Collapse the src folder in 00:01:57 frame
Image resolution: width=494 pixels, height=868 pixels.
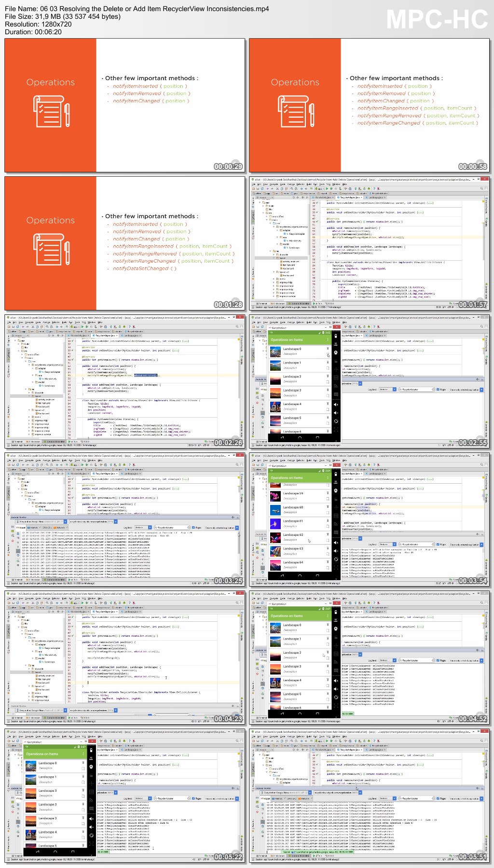coord(263,213)
